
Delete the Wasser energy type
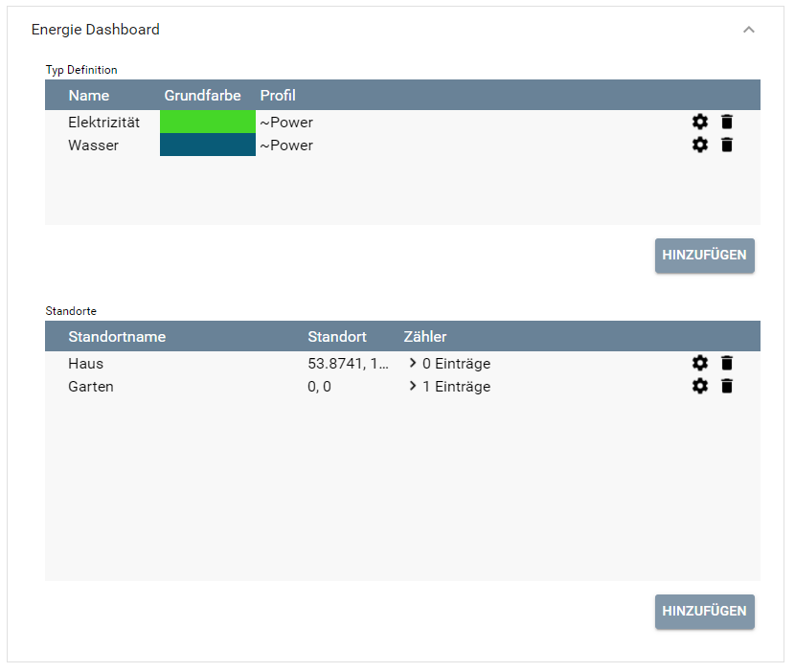pyautogui.click(x=727, y=145)
